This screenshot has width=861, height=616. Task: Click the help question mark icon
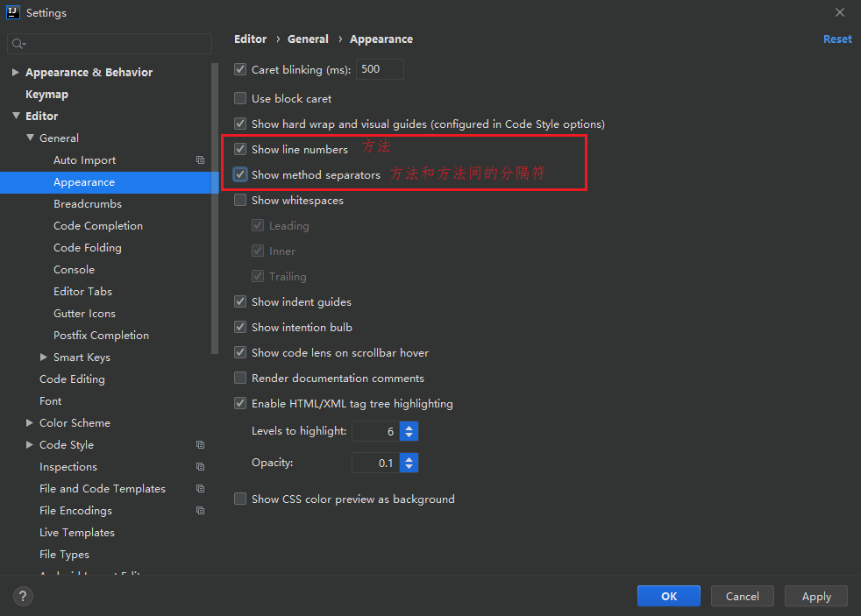pos(20,596)
